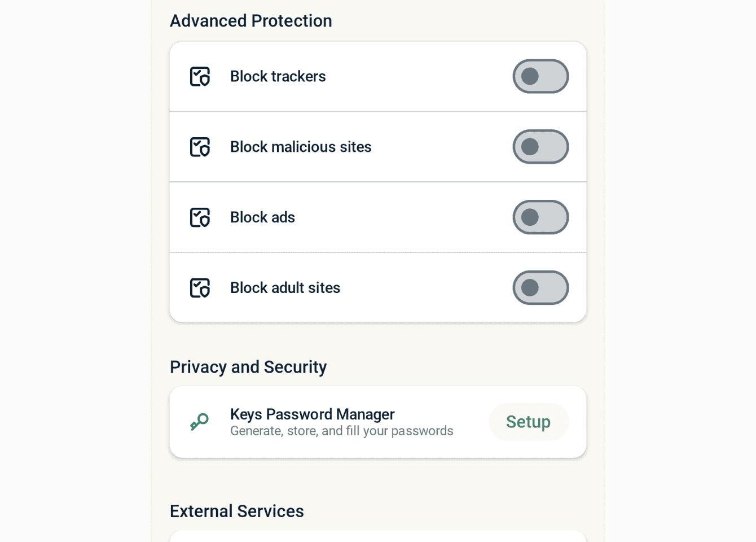Click the Advanced Protection section heading
The height and width of the screenshot is (542, 756).
[x=250, y=21]
